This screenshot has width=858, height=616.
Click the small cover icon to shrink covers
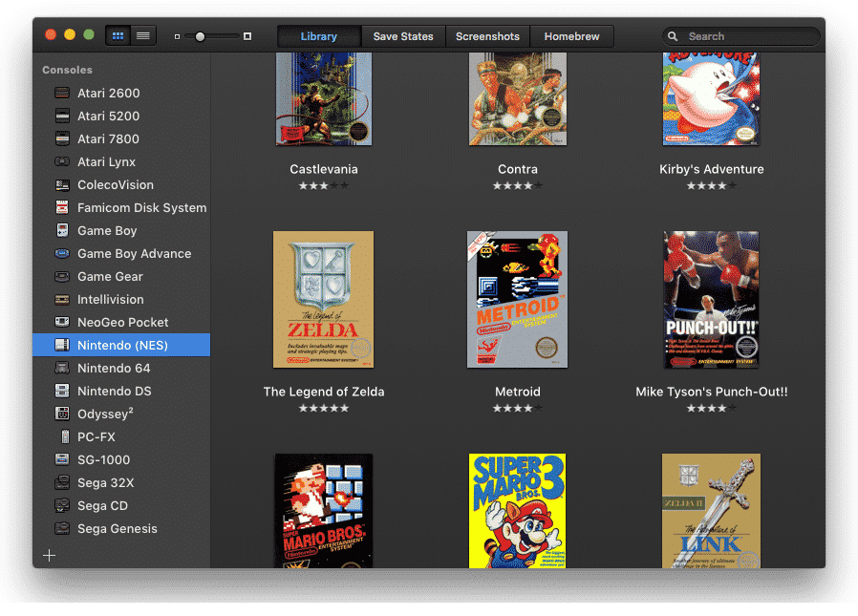coord(175,35)
